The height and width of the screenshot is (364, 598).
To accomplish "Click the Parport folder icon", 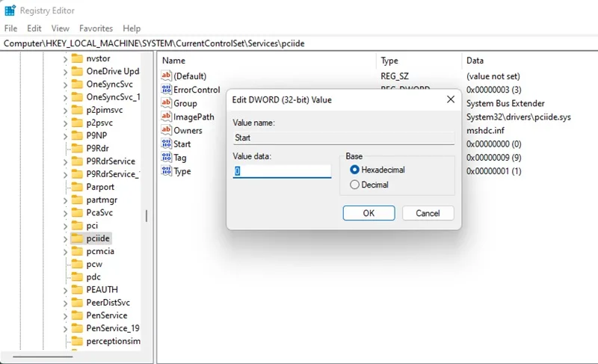I will point(77,187).
